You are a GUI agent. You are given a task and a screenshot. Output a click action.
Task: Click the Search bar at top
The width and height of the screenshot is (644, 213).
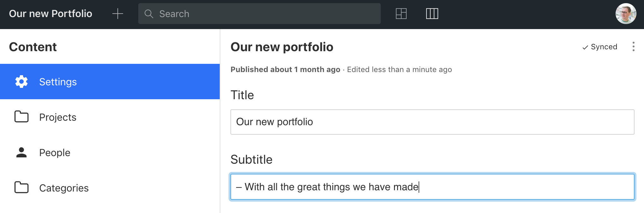[x=259, y=14]
